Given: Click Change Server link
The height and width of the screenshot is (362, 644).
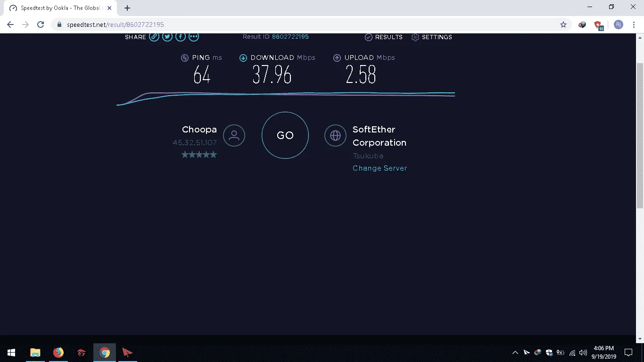Looking at the screenshot, I should pyautogui.click(x=380, y=168).
